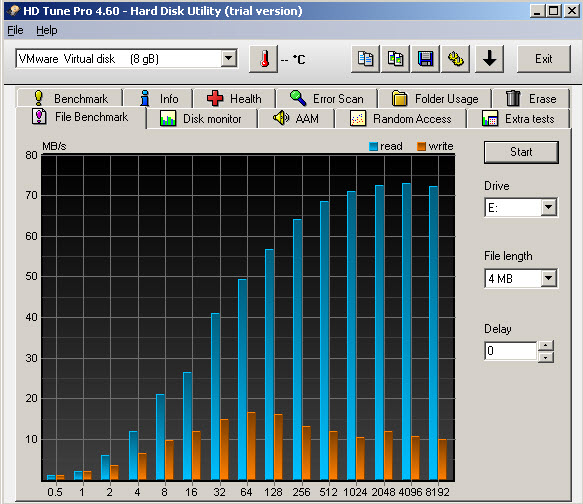
Task: Open the Help menu
Action: [x=47, y=30]
